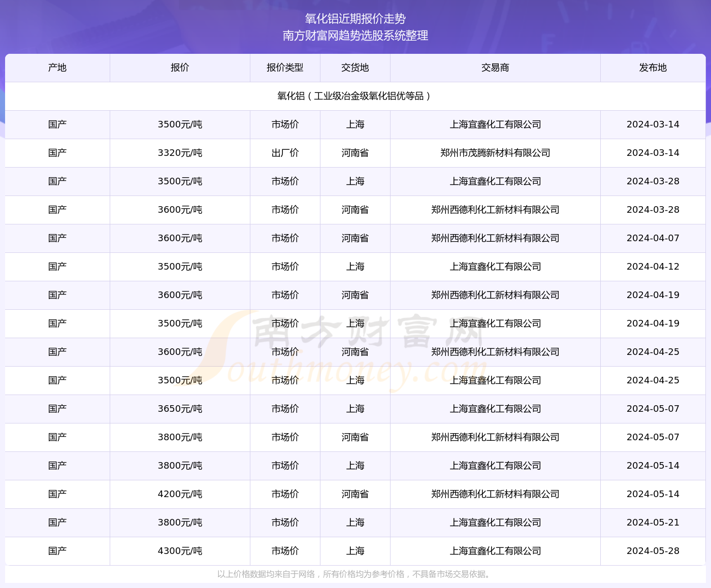Click 国产 origin cell in the 4300元/吨 row

pyautogui.click(x=57, y=551)
